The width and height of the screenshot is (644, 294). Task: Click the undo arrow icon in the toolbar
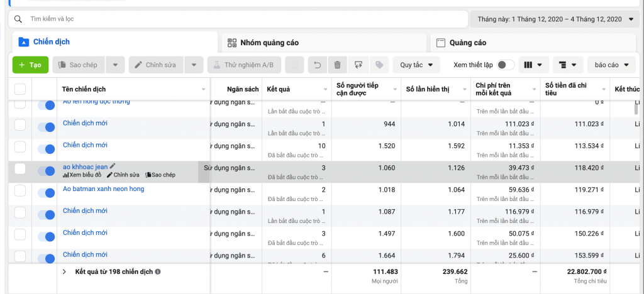tap(317, 65)
